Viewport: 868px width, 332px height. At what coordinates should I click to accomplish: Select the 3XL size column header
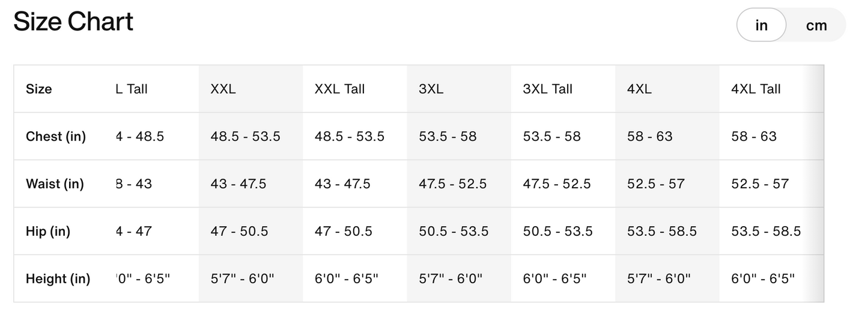pos(431,89)
